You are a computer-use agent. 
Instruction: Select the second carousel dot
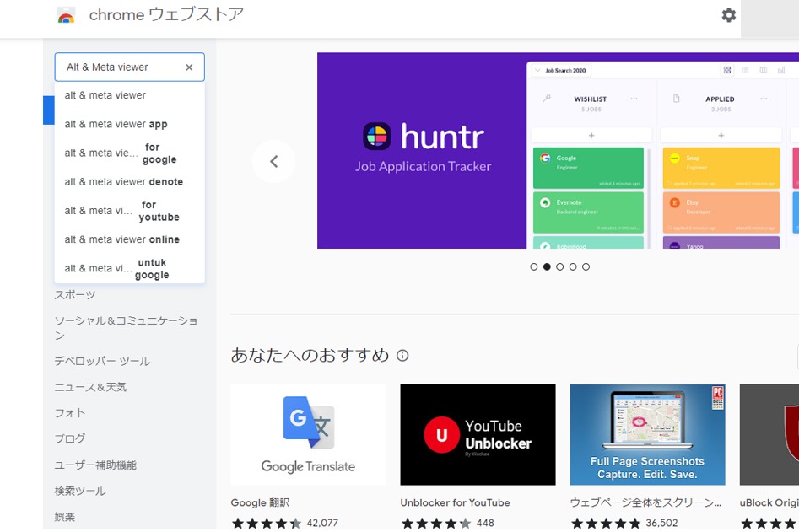pos(547,266)
